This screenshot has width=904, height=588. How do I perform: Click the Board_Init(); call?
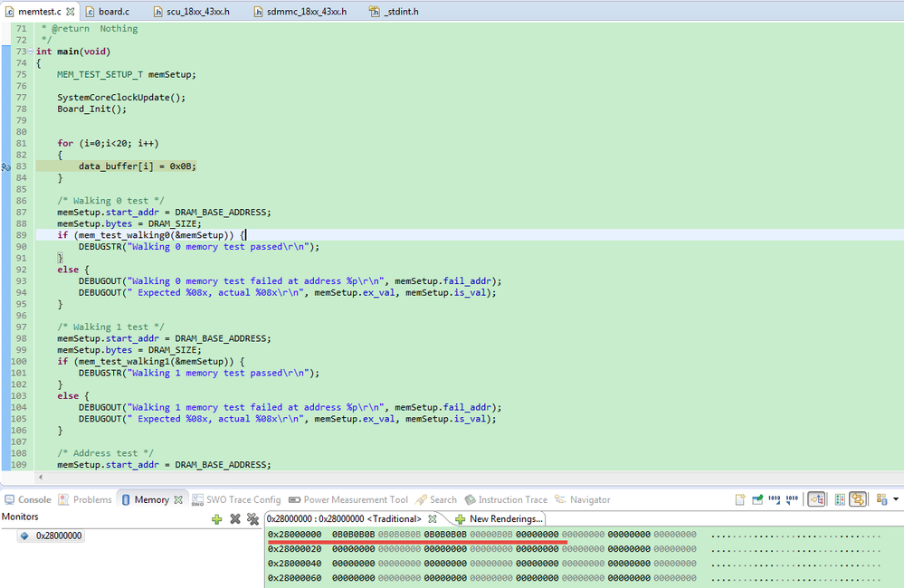tap(91, 109)
